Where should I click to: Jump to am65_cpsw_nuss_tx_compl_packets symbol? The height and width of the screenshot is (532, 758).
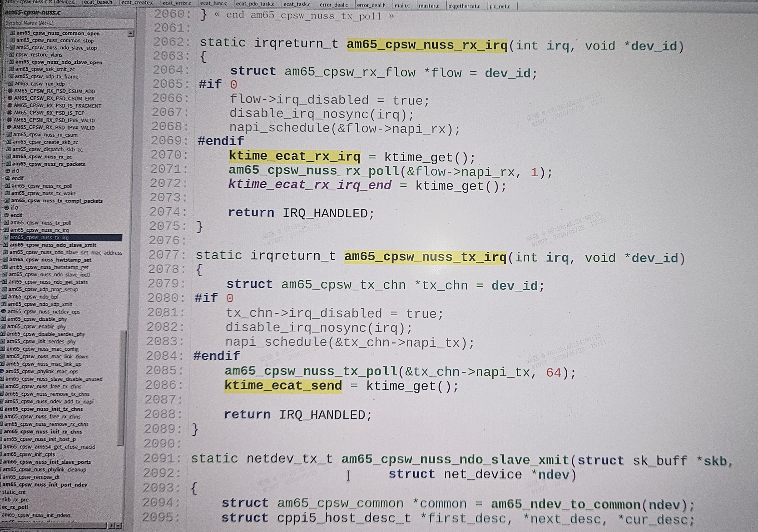[57, 201]
